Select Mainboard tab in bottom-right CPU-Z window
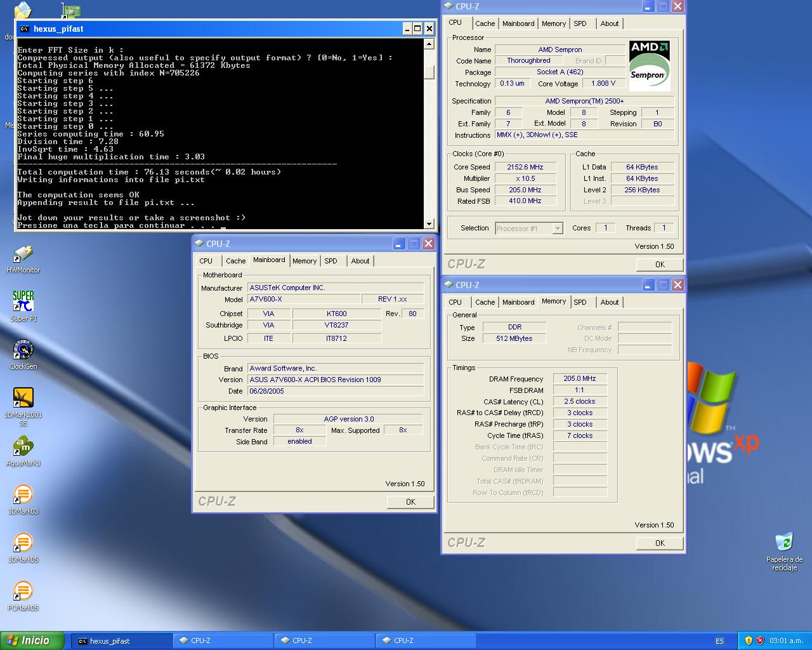 click(x=518, y=302)
